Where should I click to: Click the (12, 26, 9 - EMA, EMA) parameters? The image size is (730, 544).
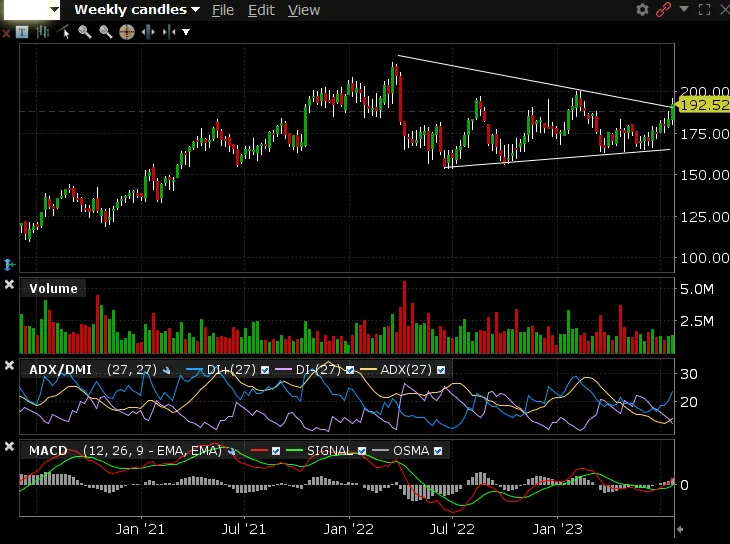(152, 451)
